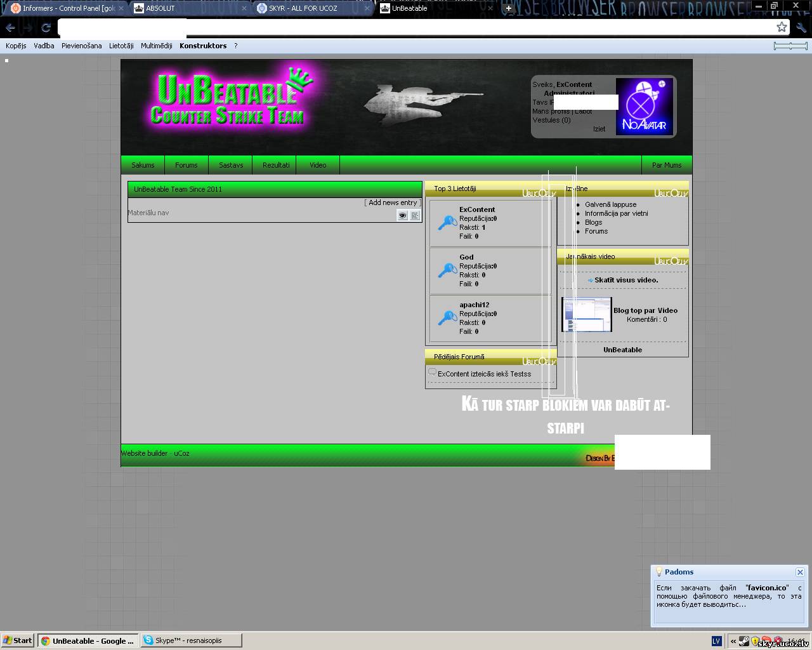Click the admin bar slider control

[790, 46]
